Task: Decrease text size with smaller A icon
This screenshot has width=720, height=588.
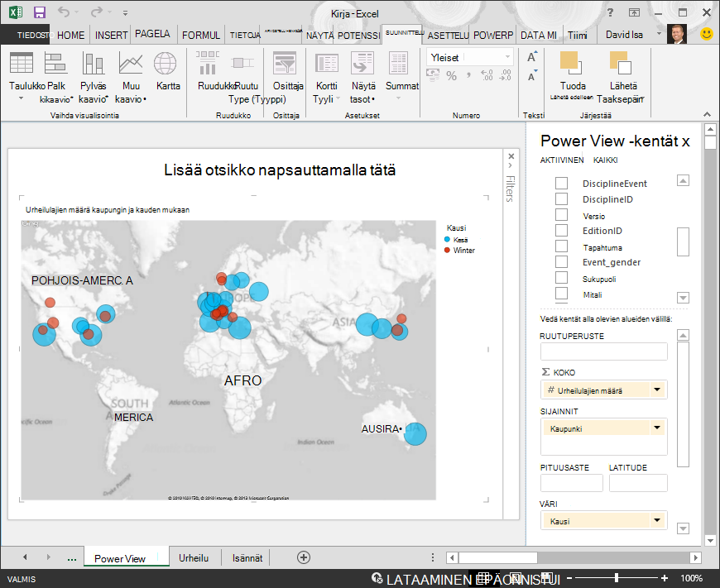Action: point(532,76)
